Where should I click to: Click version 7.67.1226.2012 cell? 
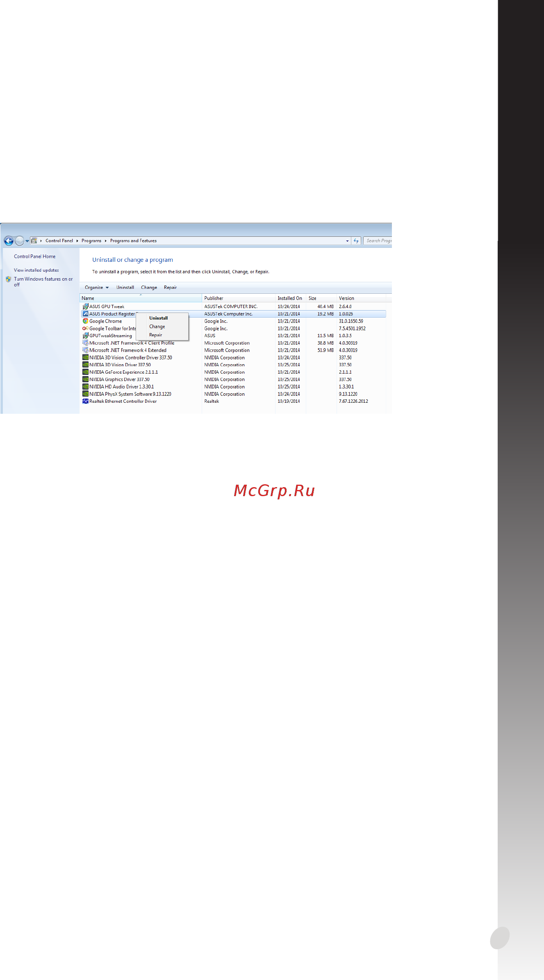pyautogui.click(x=353, y=402)
